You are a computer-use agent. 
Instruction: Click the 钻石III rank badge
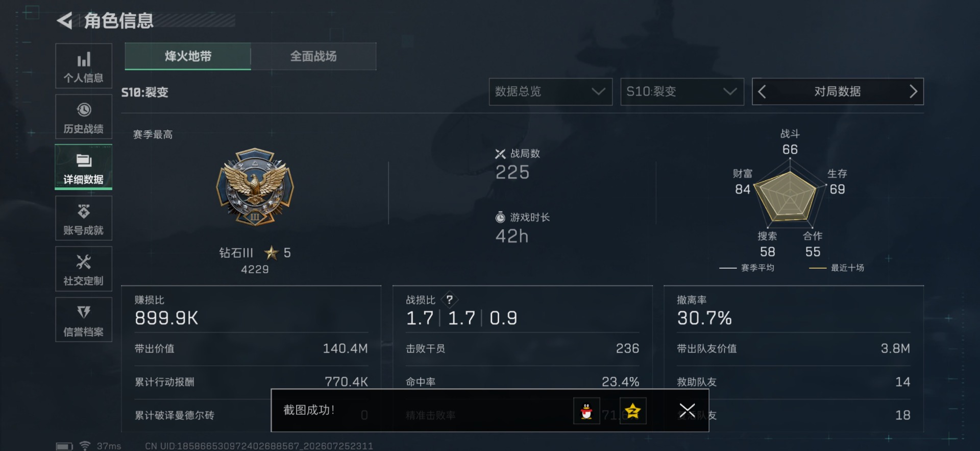255,187
